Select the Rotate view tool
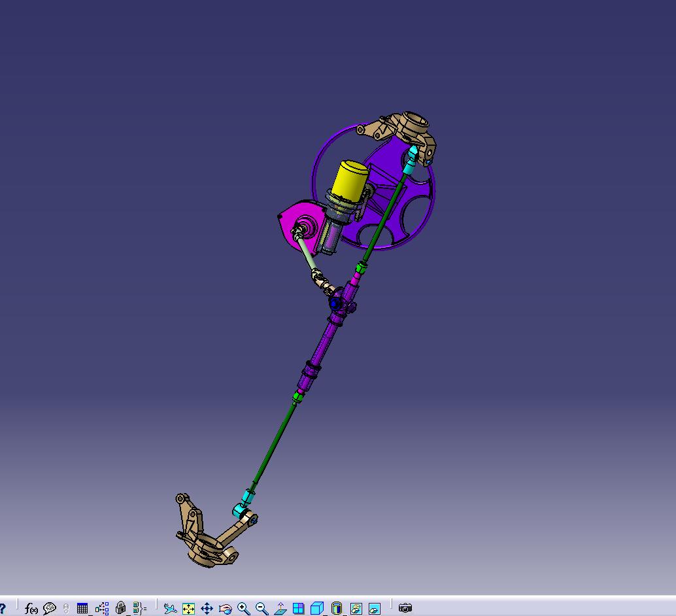676x616 pixels. point(226,608)
